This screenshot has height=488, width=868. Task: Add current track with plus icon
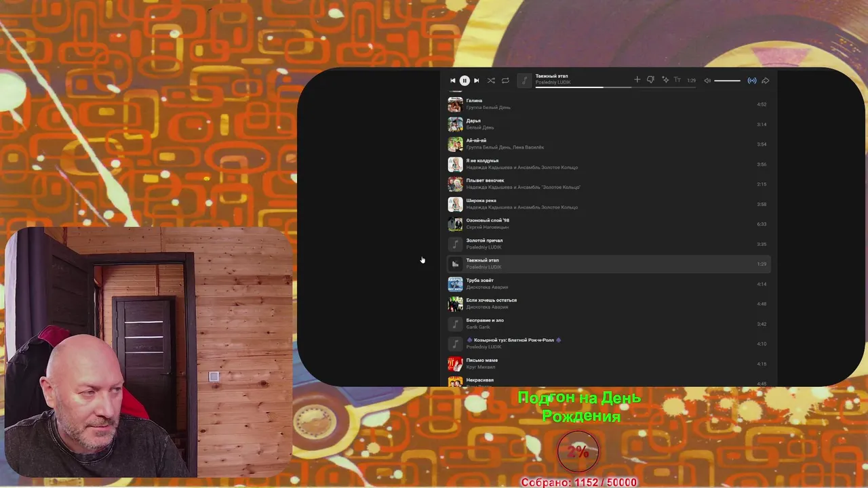point(637,80)
